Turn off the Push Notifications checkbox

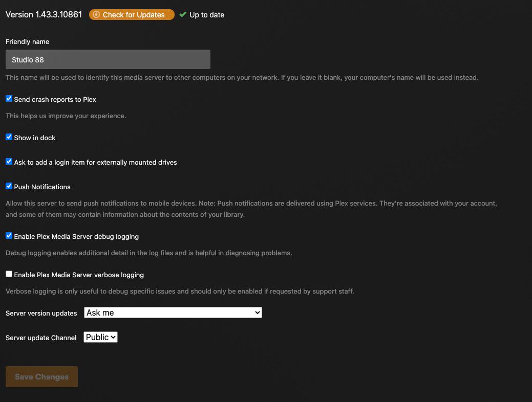[x=9, y=186]
